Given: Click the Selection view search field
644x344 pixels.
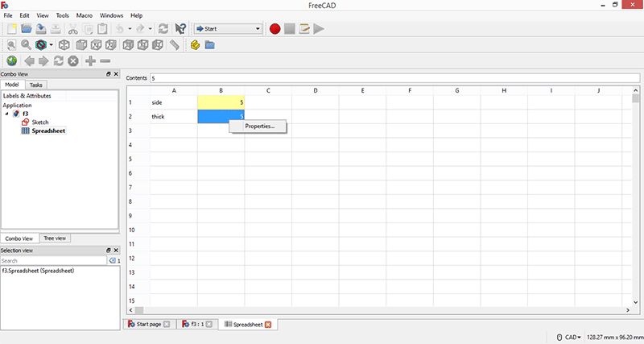Looking at the screenshot, I should (53, 260).
